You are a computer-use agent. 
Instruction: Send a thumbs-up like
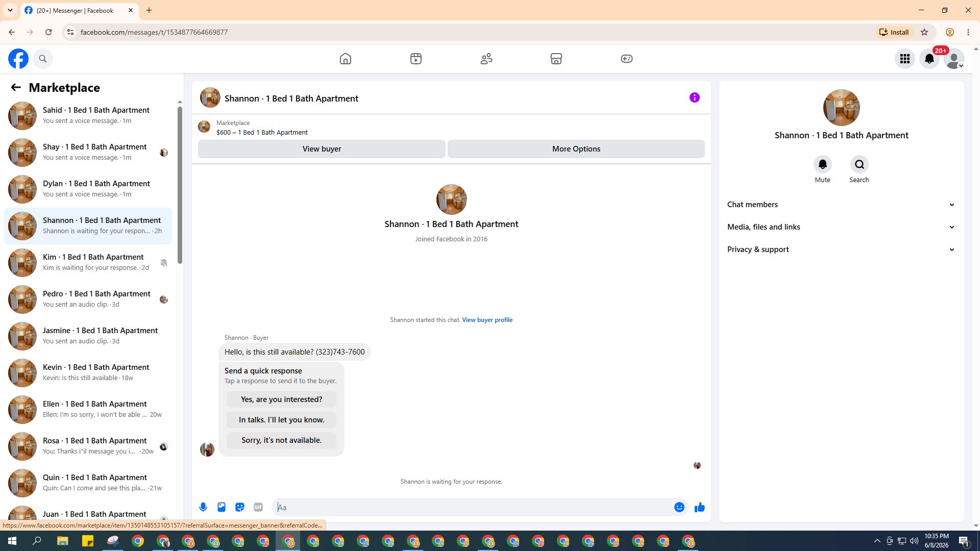tap(700, 507)
